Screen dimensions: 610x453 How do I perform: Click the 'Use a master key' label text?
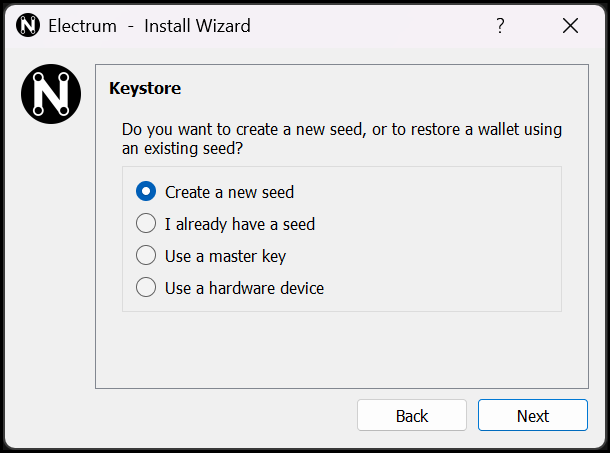click(225, 256)
